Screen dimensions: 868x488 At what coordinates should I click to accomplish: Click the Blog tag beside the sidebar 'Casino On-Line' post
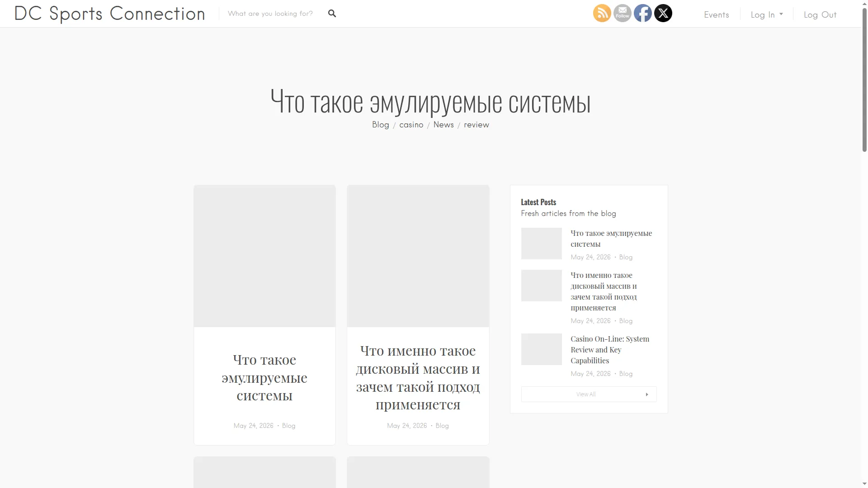click(626, 374)
